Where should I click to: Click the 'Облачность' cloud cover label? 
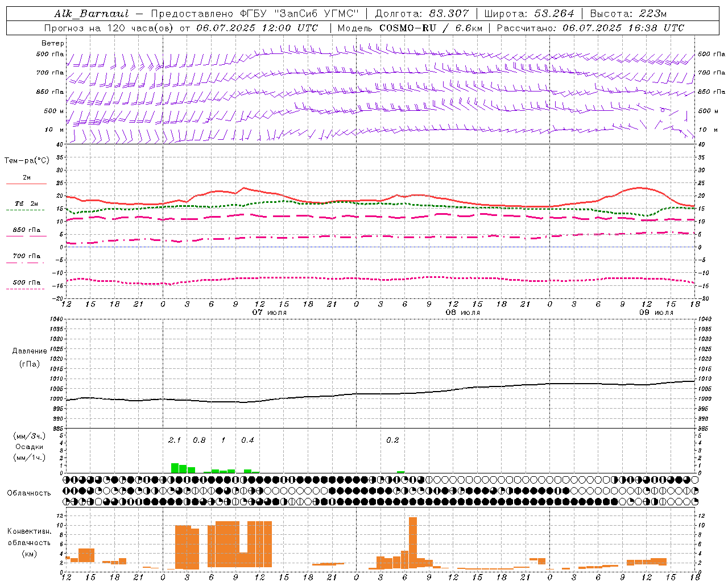(x=29, y=493)
